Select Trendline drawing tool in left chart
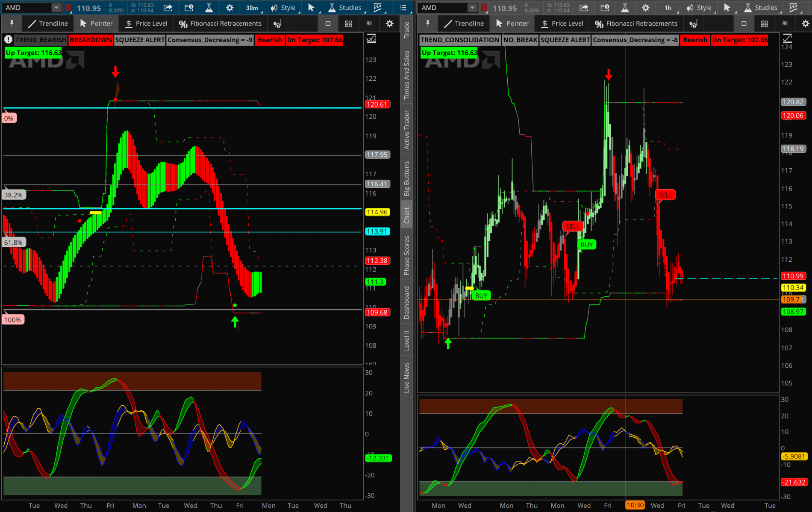This screenshot has width=812, height=512. tap(48, 23)
